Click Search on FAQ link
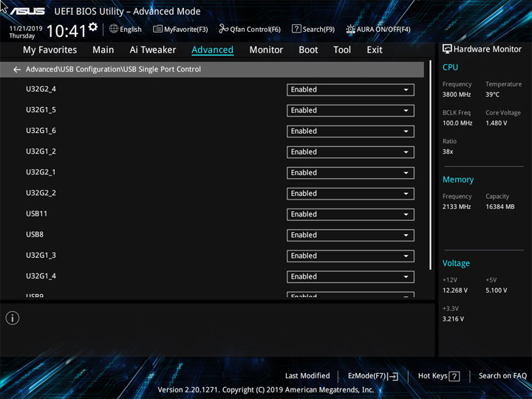The width and height of the screenshot is (532, 399). [502, 375]
